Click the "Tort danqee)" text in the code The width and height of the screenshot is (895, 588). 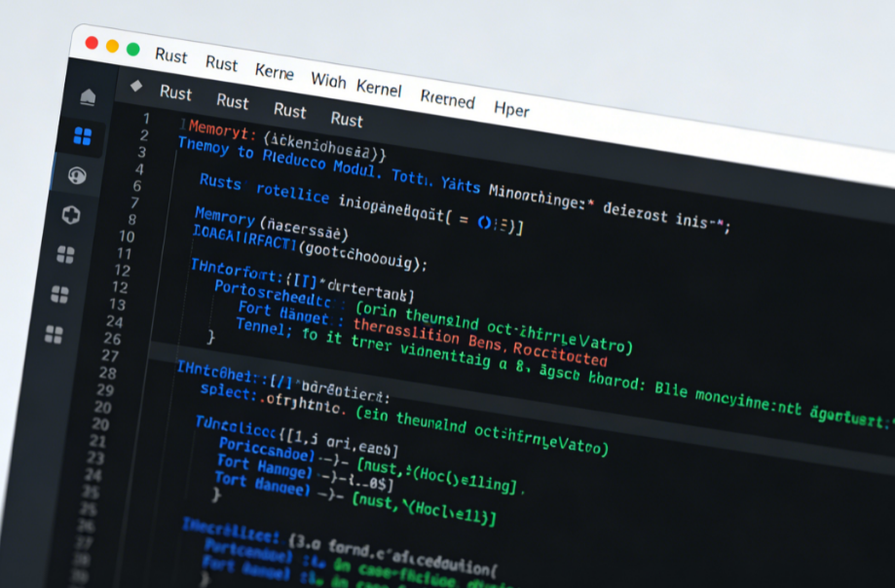pos(262,483)
